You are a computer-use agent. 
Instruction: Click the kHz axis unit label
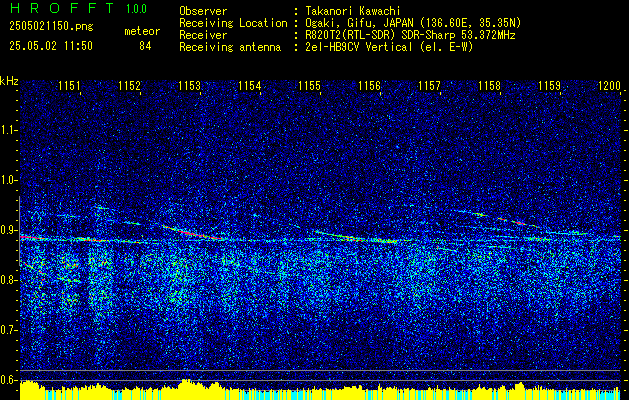coord(9,81)
